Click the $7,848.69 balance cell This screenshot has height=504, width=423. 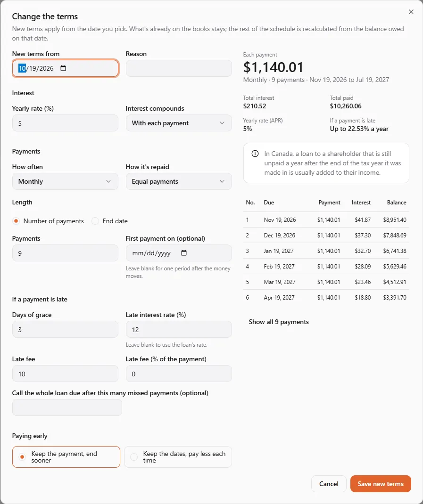[x=395, y=236]
